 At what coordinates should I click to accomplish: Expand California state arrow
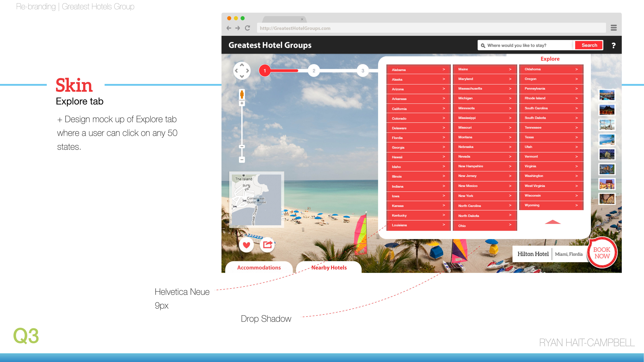444,108
